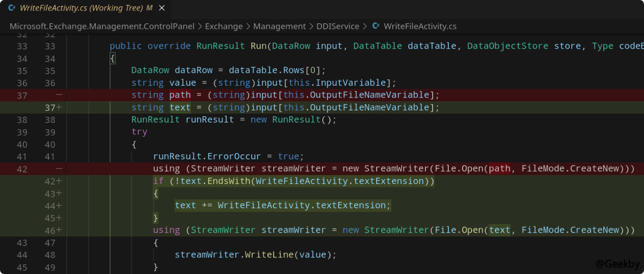The image size is (644, 274).
Task: Click the addition marker beside line 42
Action: click(x=60, y=181)
